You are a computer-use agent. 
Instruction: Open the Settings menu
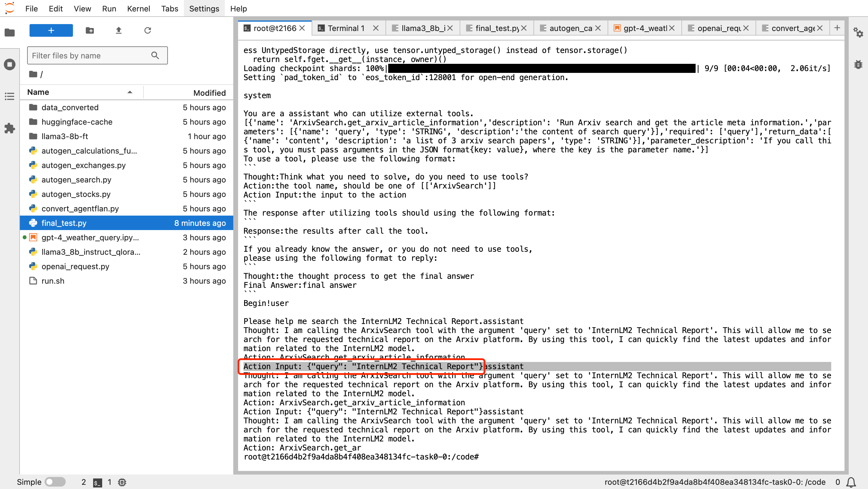(x=204, y=8)
